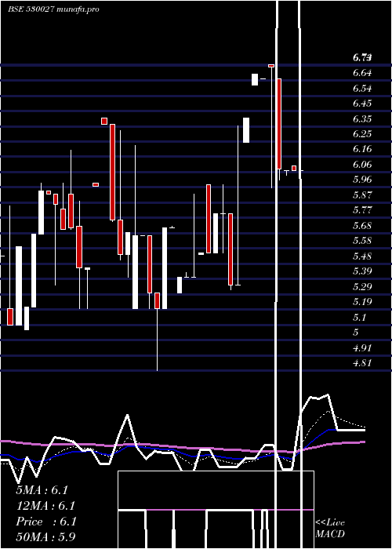392x549 pixels.
Task: Pick the 6.25 price axis label
Action: click(x=362, y=134)
